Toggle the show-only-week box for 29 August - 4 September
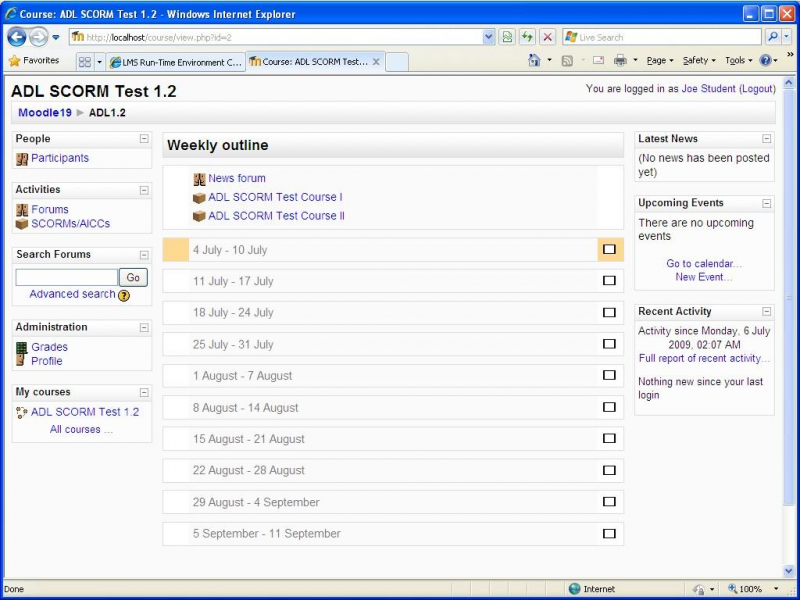800x600 pixels. pyautogui.click(x=609, y=502)
